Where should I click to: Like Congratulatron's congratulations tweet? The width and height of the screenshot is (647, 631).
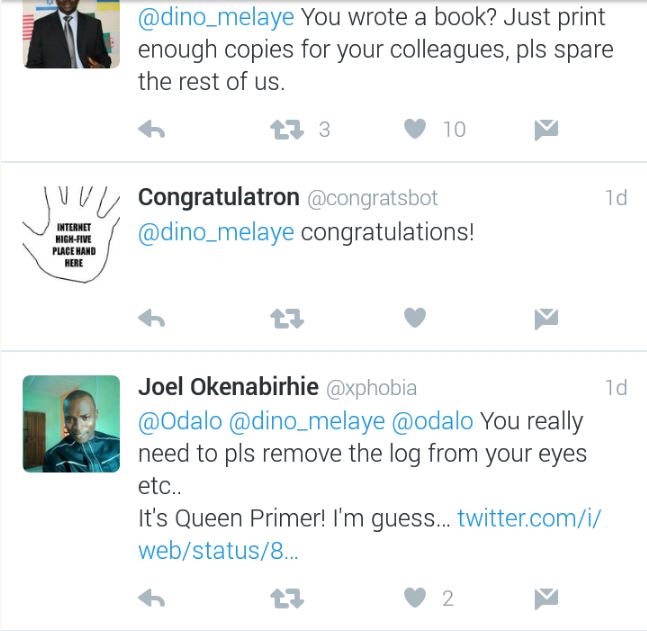pos(415,318)
